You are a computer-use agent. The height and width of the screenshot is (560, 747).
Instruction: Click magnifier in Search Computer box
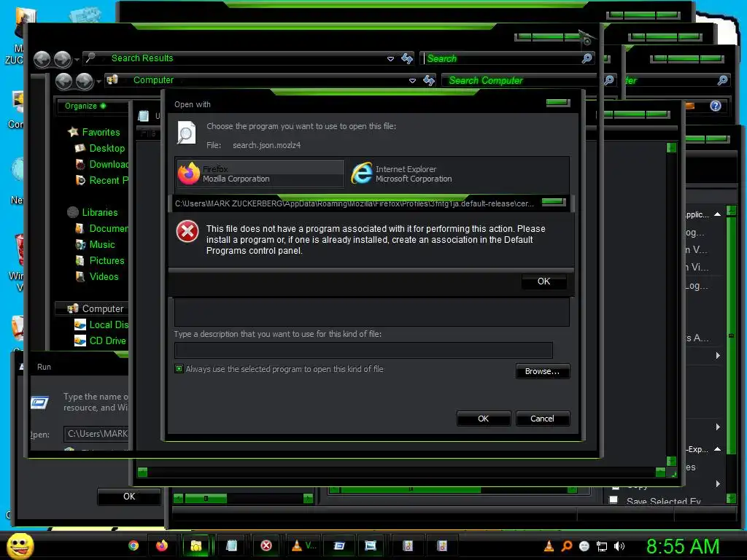[x=609, y=80]
